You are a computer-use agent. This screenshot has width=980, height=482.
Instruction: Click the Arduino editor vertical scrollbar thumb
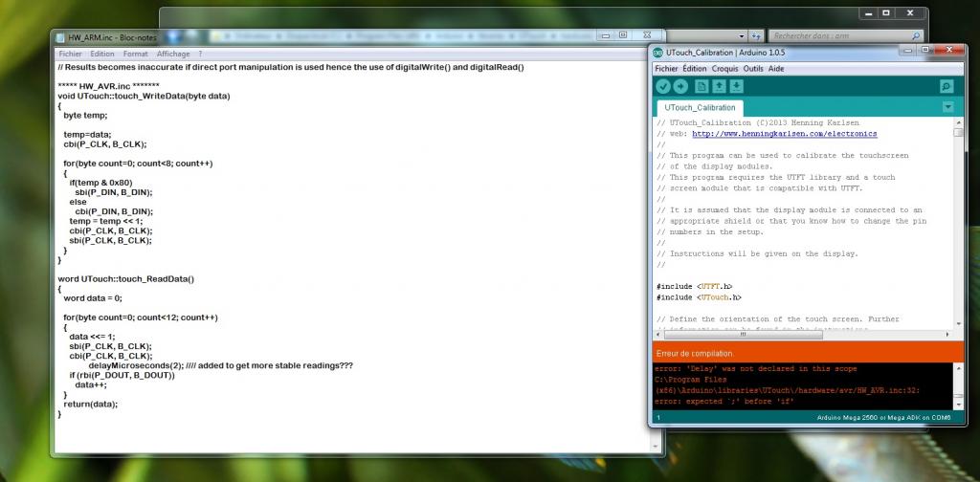[958, 132]
